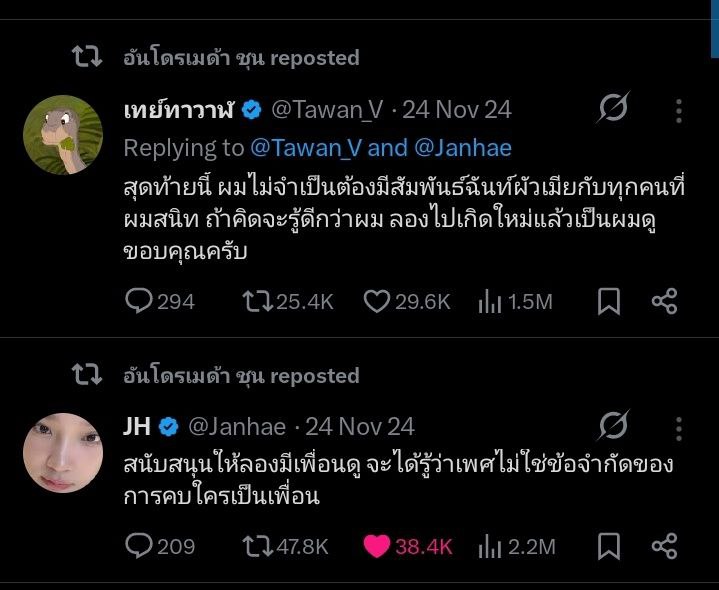Open Tawan_V's dinosaur profile picture
The height and width of the screenshot is (590, 719).
[x=62, y=135]
